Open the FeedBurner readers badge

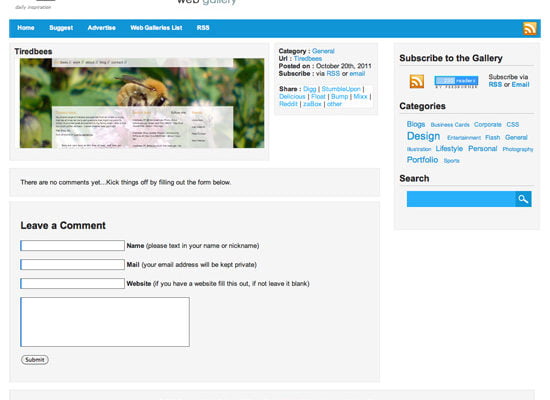(456, 81)
